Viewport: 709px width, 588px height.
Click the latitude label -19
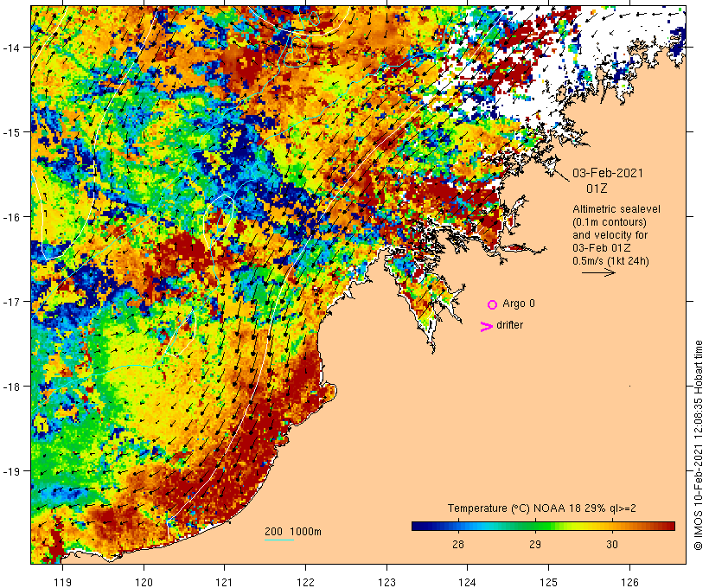[10, 471]
